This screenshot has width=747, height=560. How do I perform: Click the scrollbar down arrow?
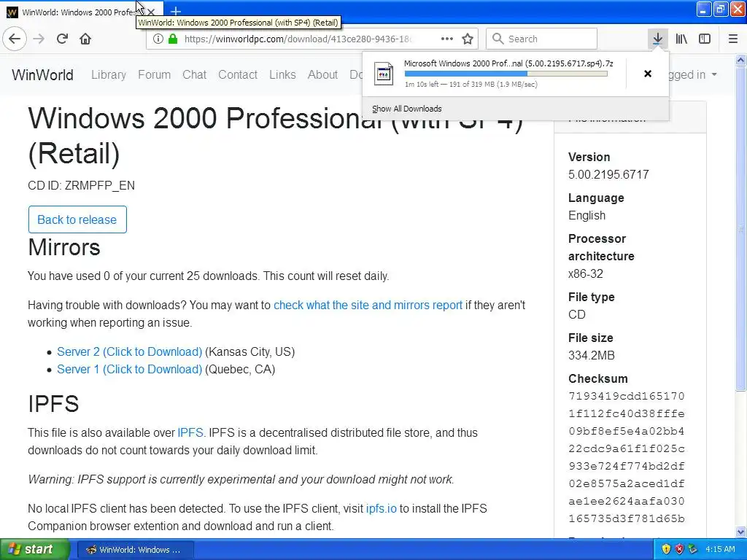(x=741, y=532)
